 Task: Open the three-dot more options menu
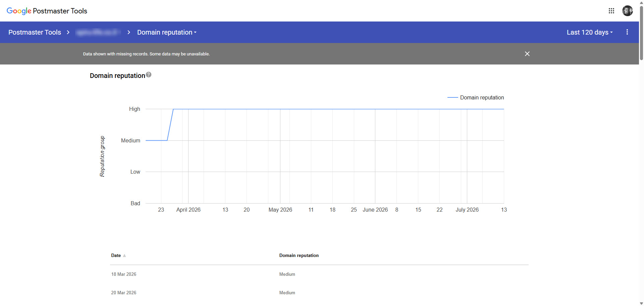coord(627,32)
